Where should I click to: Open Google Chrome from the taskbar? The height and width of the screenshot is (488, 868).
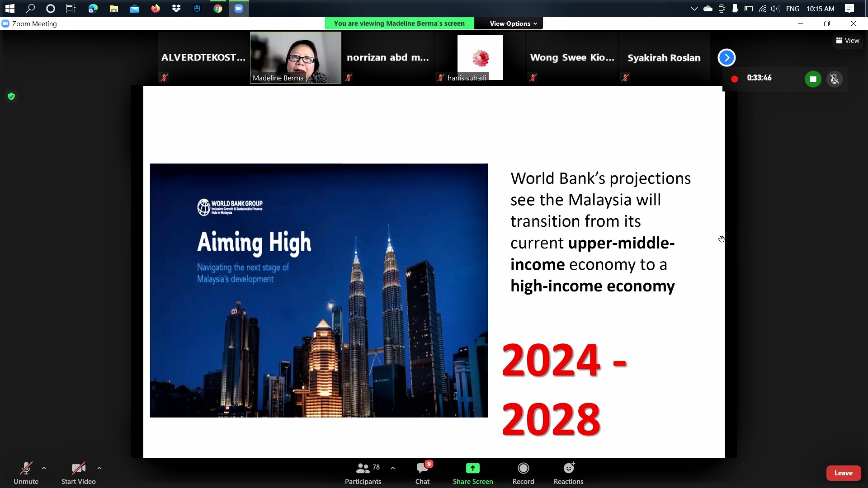point(218,9)
